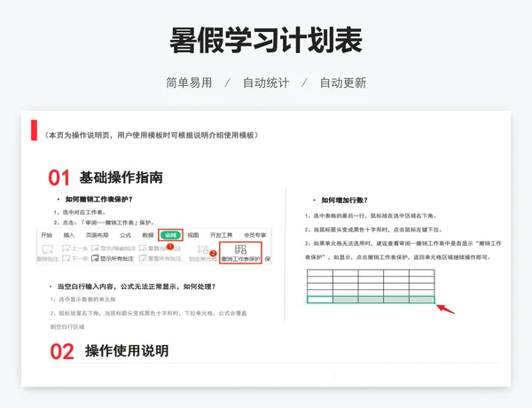Switch to the 页面布局 tab
Viewport: 532px width, 408px height.
point(97,235)
